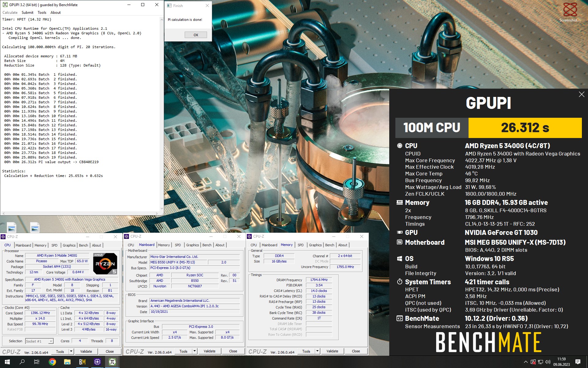Close the Finish dialog
The width and height of the screenshot is (588, 368).
pyautogui.click(x=207, y=6)
